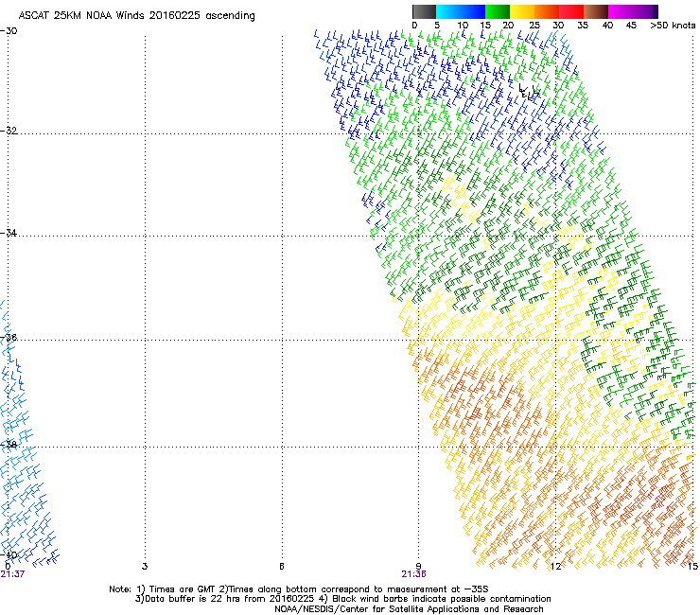Click the ASCAT 25KM NOAA Winds title
The height and width of the screenshot is (615, 700).
point(136,16)
